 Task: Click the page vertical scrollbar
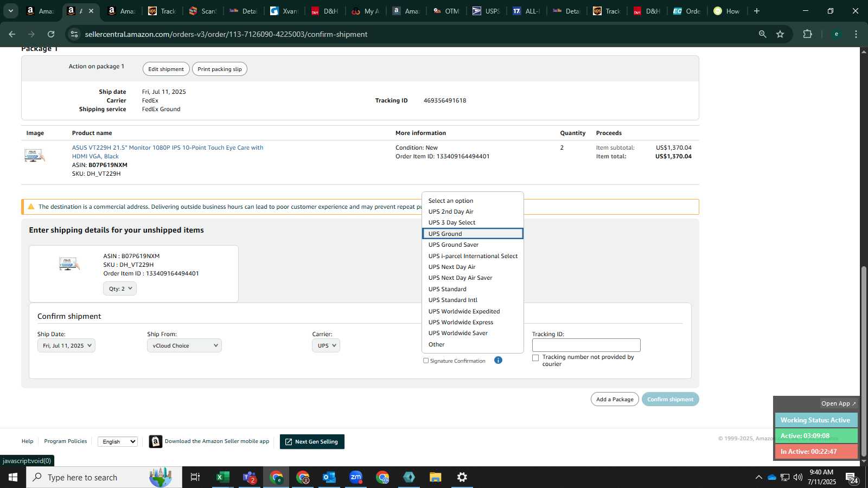[x=864, y=362]
